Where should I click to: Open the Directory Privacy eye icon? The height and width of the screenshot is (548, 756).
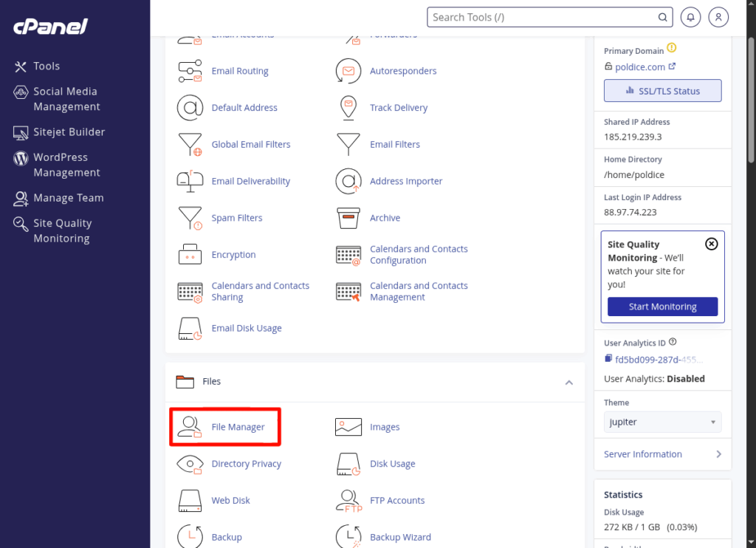click(x=190, y=464)
